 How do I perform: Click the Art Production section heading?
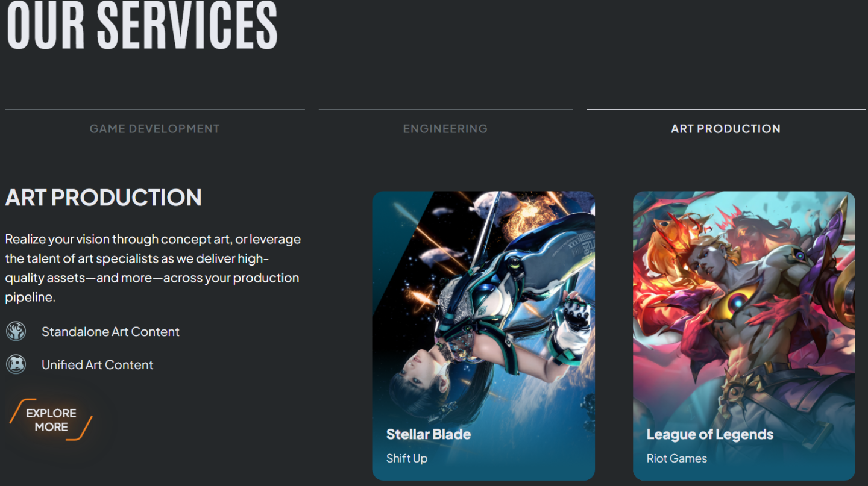point(104,198)
